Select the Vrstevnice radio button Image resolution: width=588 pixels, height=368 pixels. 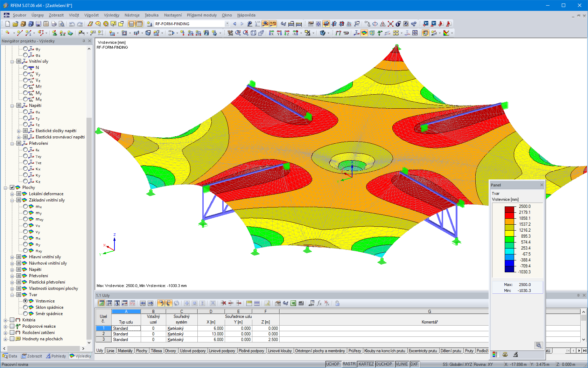click(26, 301)
